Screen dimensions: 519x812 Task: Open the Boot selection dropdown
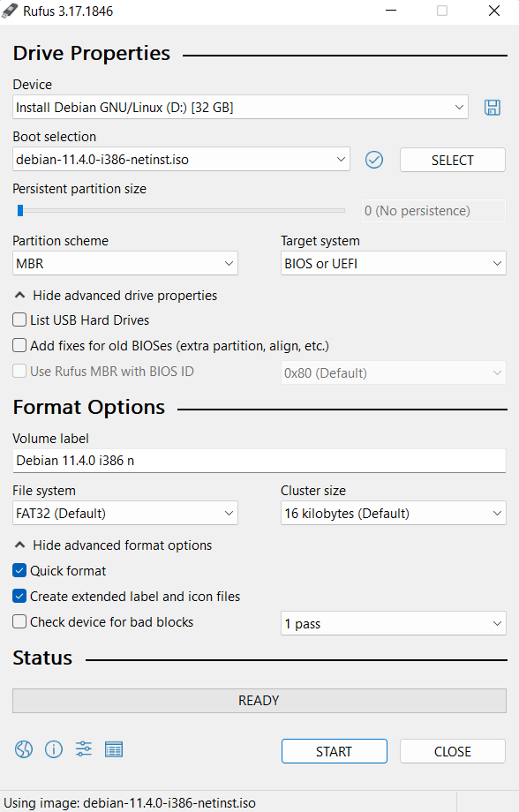[x=181, y=160]
